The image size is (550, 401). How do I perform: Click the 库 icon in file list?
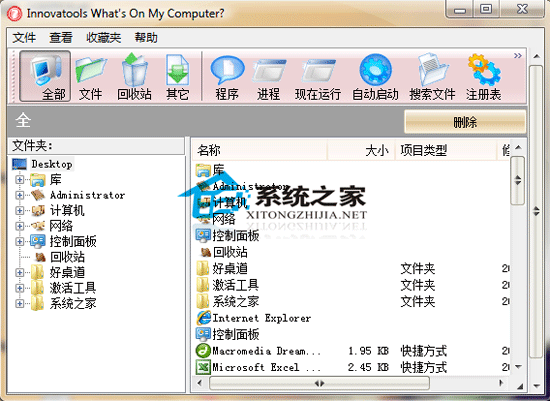pos(203,171)
